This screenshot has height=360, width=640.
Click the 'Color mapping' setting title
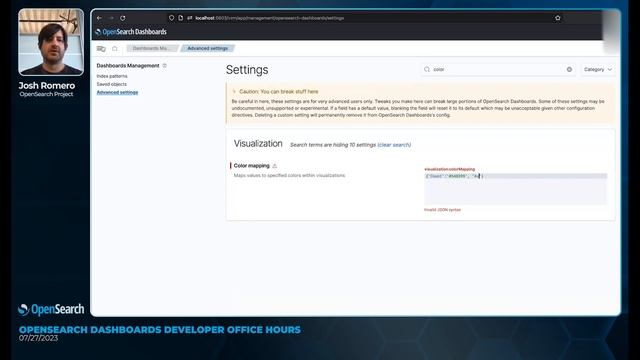pos(251,166)
